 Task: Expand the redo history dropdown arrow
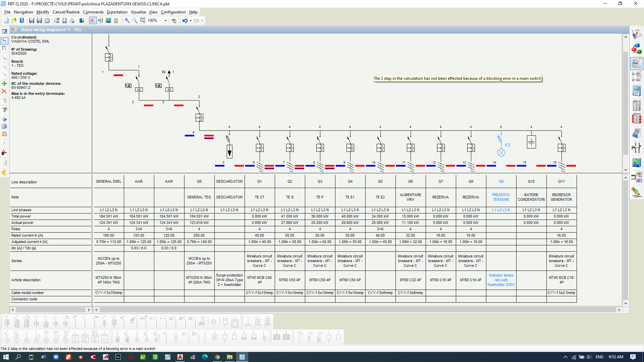(202, 20)
